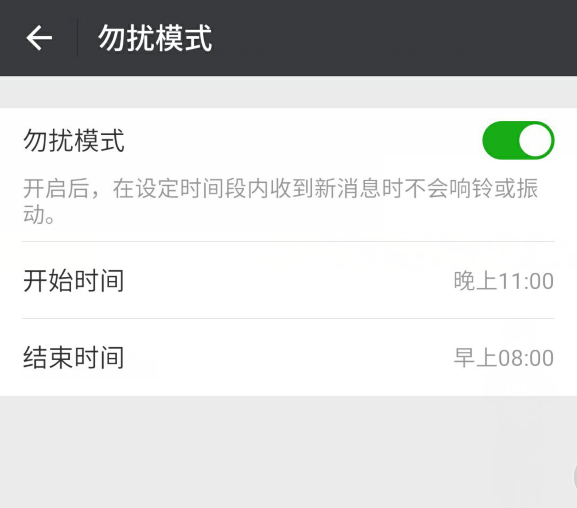Image resolution: width=577 pixels, height=508 pixels.
Task: Change the 早上08:00 end time value
Action: coord(503,357)
